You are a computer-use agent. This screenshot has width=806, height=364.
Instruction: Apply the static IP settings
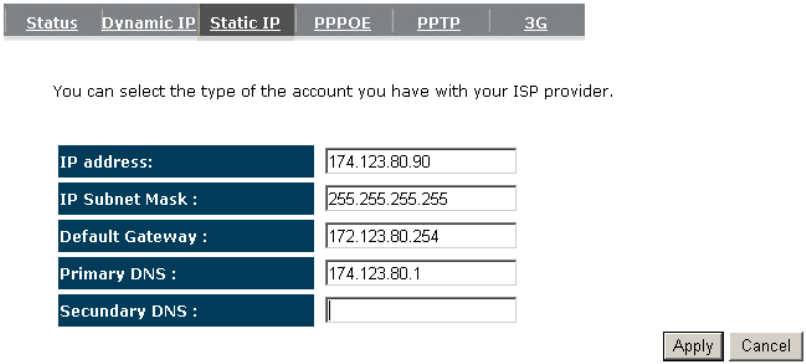coord(693,346)
